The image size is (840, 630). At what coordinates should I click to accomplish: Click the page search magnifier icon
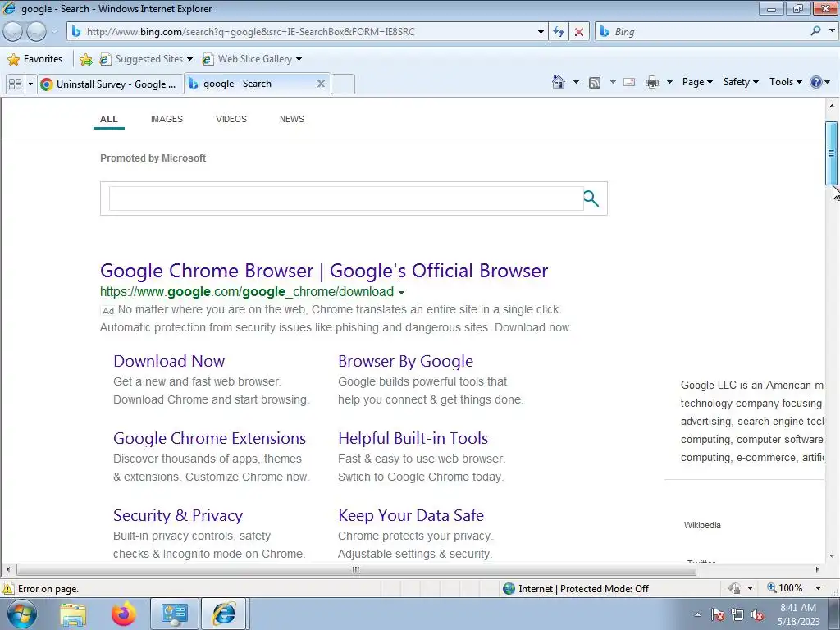click(x=591, y=199)
